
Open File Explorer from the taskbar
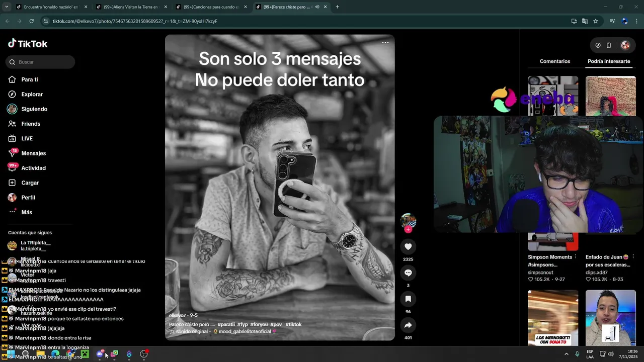tap(40, 354)
